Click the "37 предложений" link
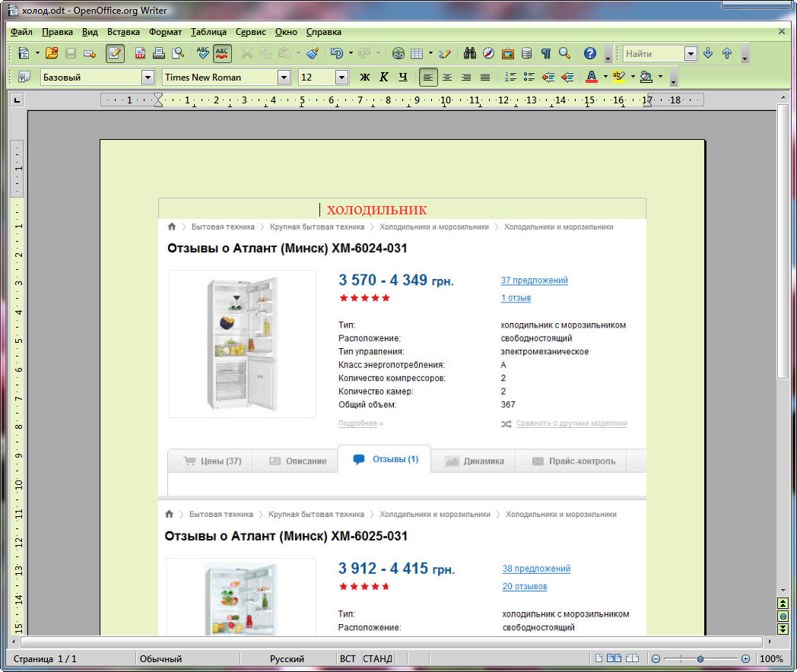Image resolution: width=797 pixels, height=672 pixels. pyautogui.click(x=534, y=281)
